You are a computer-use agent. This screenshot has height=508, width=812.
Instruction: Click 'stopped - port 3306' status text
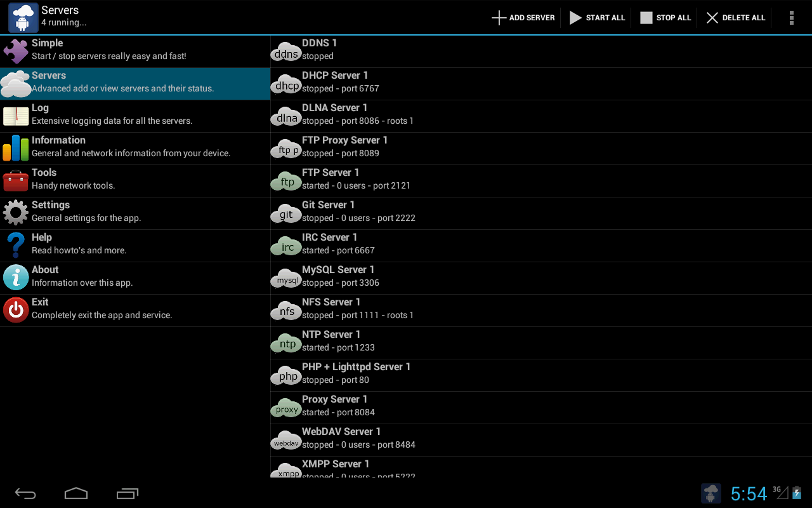pos(341,283)
